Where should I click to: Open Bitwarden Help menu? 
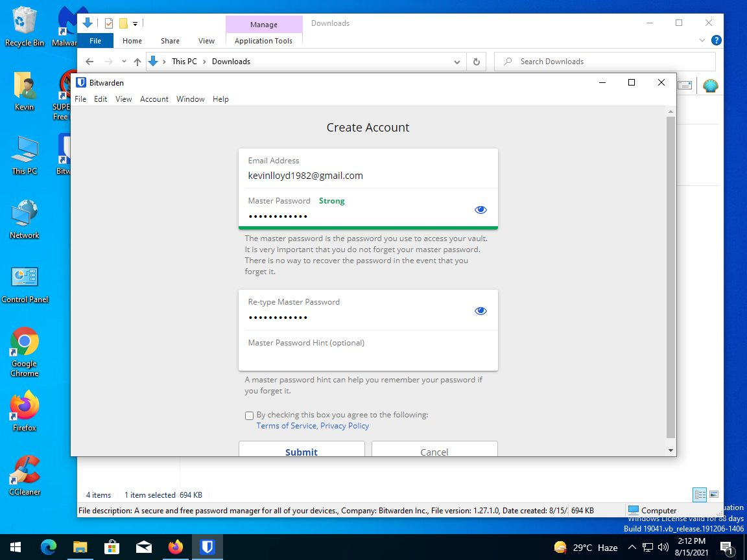pyautogui.click(x=220, y=99)
